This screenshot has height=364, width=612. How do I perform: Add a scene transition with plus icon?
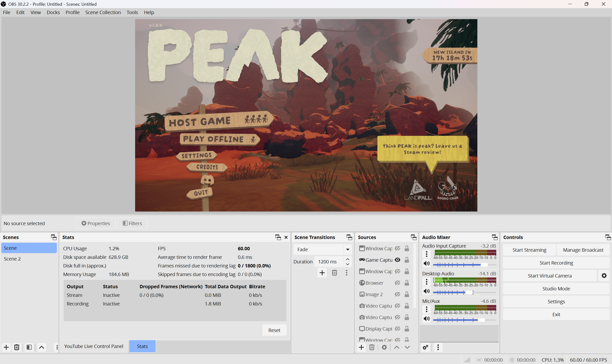pyautogui.click(x=322, y=273)
